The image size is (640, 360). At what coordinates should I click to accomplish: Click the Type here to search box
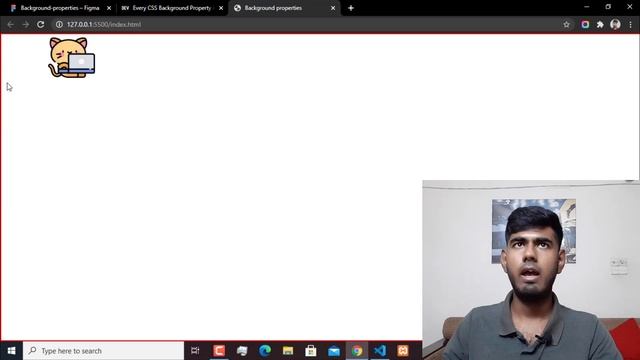point(103,351)
